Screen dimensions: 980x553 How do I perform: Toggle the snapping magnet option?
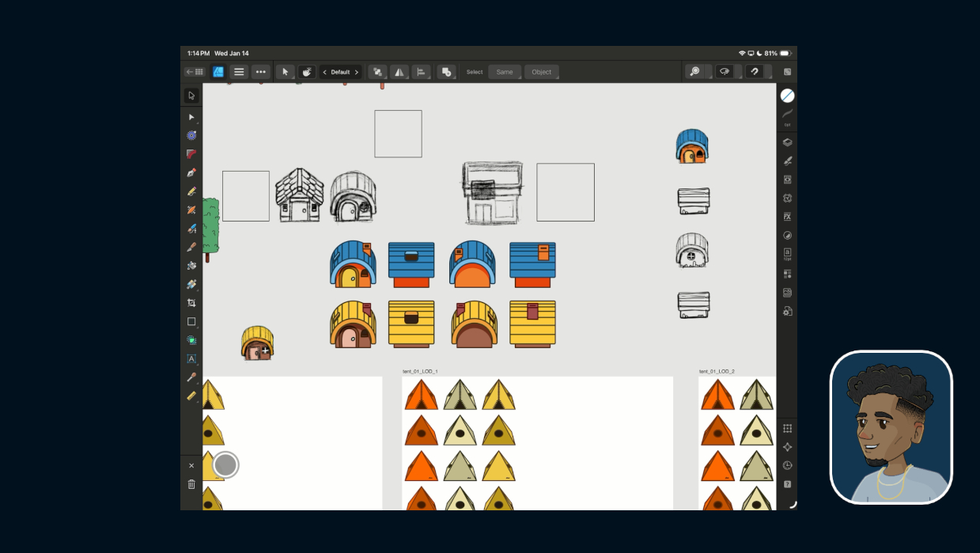pyautogui.click(x=755, y=72)
